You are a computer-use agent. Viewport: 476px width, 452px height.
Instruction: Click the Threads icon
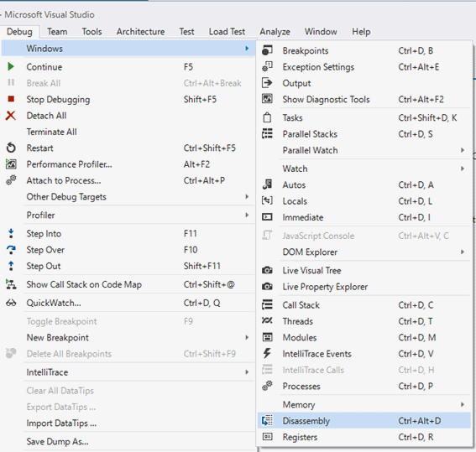[x=267, y=320]
